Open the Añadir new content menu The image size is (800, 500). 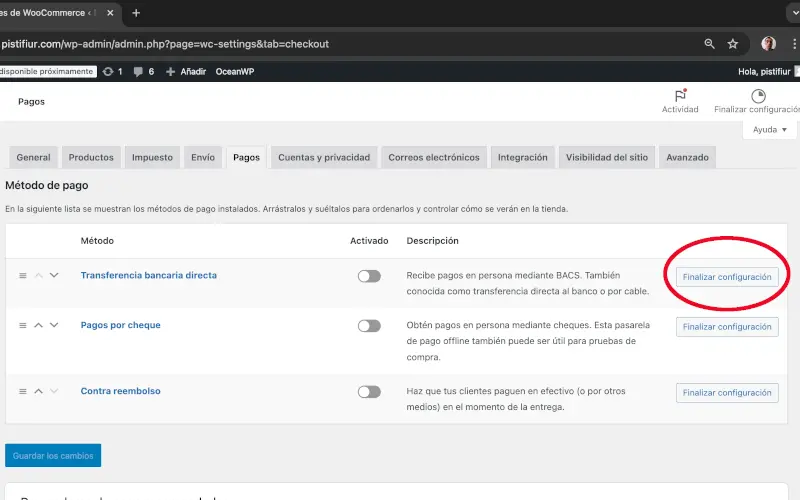coord(185,72)
